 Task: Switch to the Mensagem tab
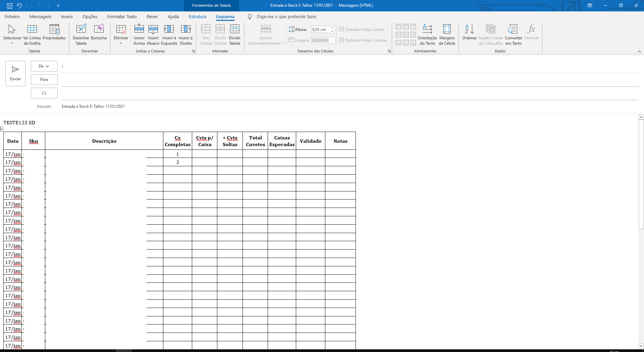40,17
